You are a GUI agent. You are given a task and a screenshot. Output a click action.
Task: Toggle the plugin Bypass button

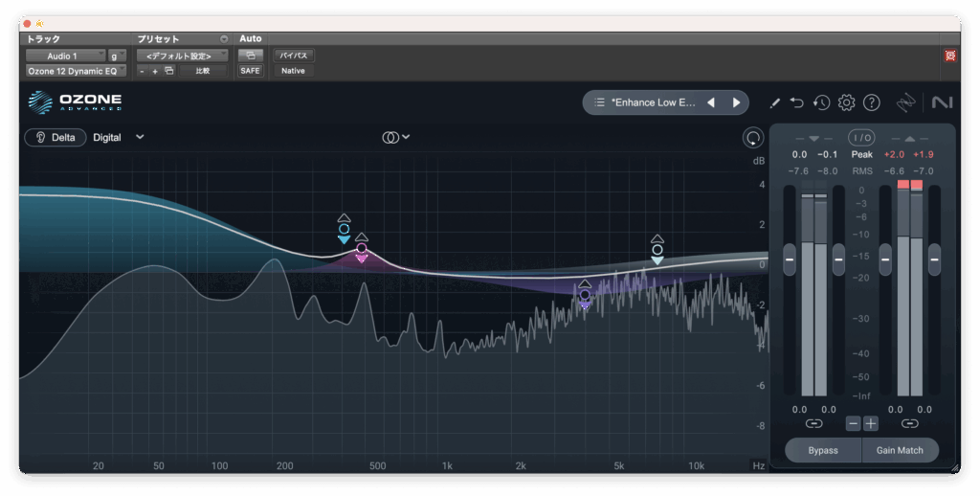click(x=822, y=450)
